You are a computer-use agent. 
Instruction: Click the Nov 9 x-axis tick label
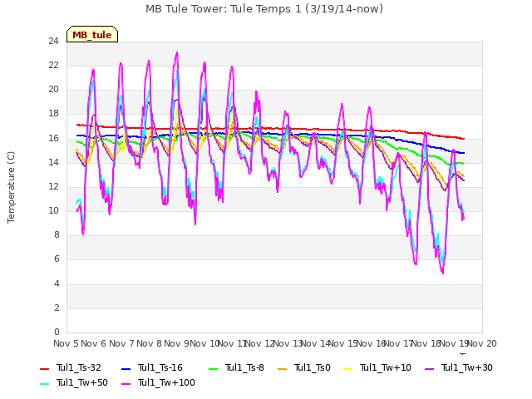(x=176, y=343)
